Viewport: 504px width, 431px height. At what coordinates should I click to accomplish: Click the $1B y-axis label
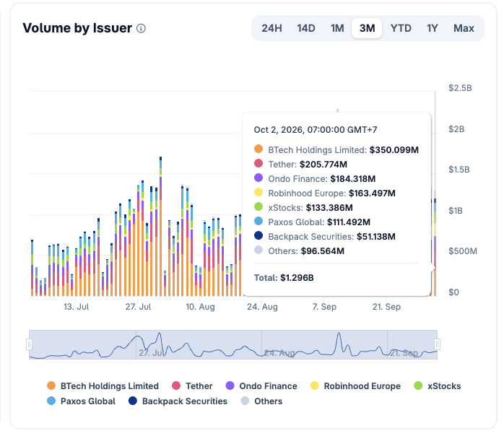(456, 211)
